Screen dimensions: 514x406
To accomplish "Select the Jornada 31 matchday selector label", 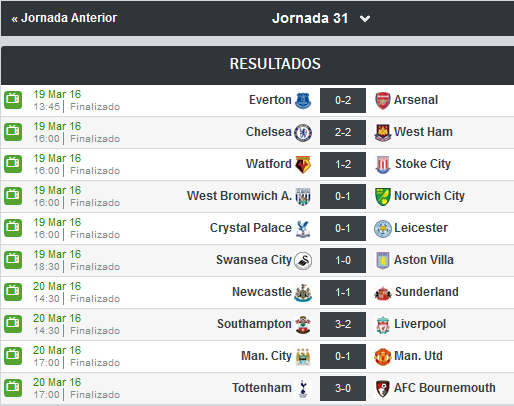I will (310, 18).
